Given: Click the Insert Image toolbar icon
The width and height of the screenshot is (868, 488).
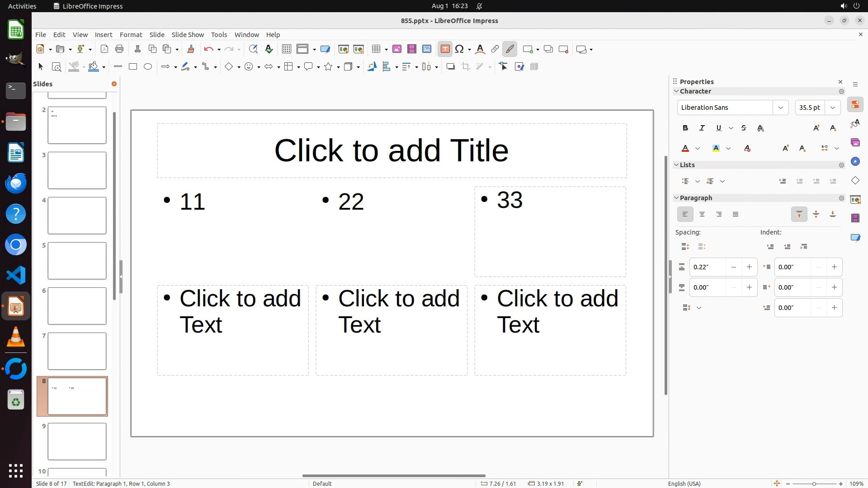Looking at the screenshot, I should pyautogui.click(x=397, y=49).
